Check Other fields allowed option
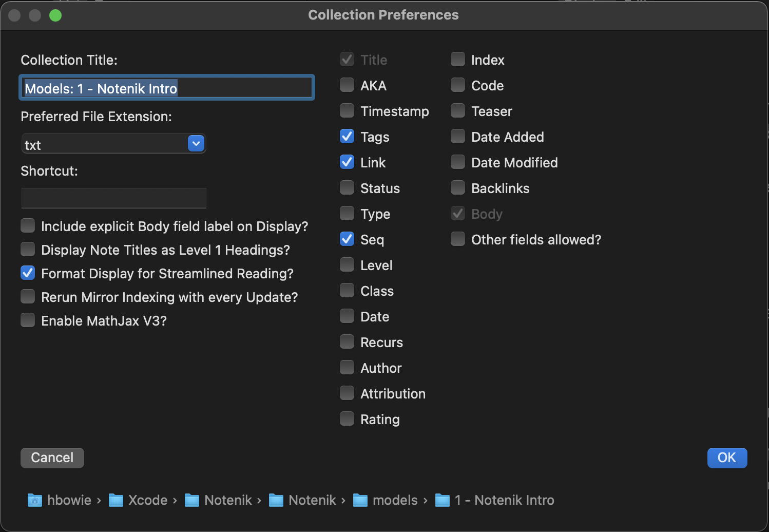769x532 pixels. coord(458,239)
